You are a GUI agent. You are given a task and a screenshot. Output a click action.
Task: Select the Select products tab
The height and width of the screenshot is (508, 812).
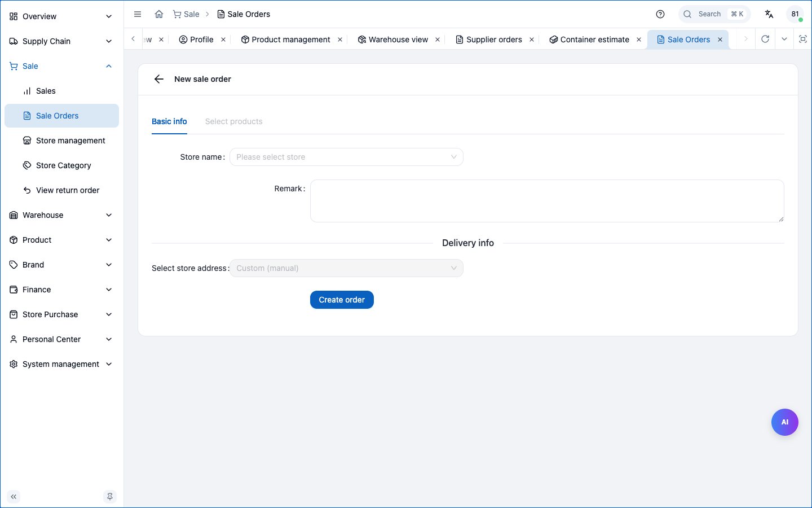click(234, 121)
